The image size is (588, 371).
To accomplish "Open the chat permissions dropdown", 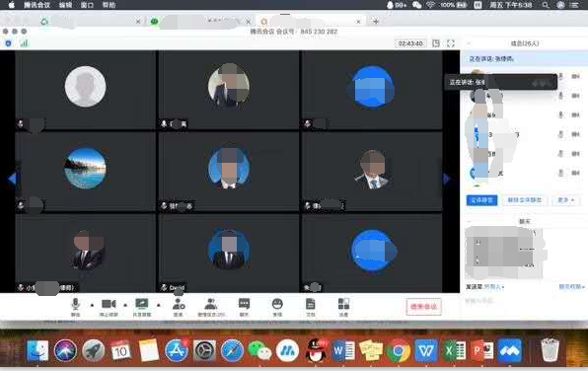I will [571, 286].
